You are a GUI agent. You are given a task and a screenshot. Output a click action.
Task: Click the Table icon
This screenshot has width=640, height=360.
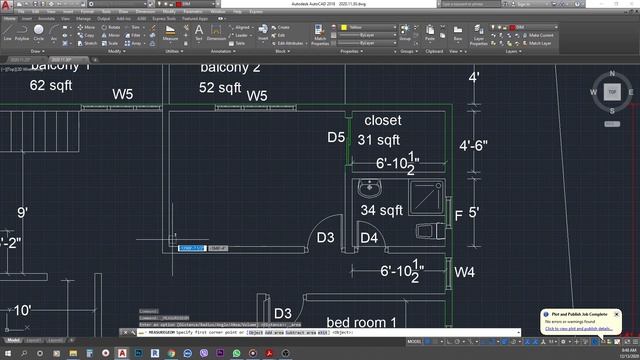pos(237,43)
